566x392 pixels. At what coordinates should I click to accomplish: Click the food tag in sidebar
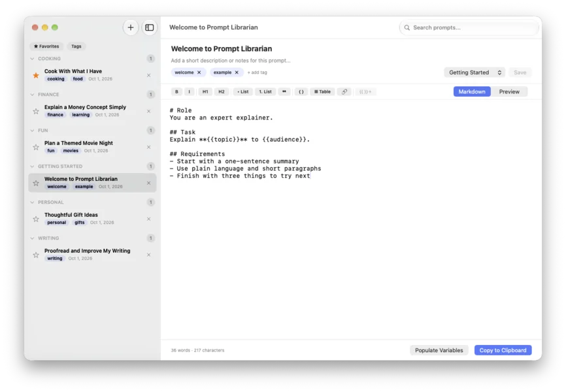pos(78,79)
